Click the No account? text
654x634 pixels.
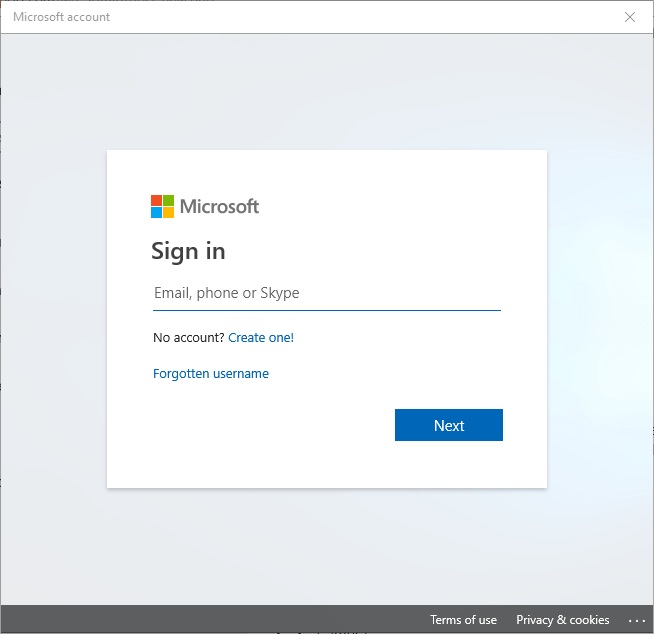[189, 337]
